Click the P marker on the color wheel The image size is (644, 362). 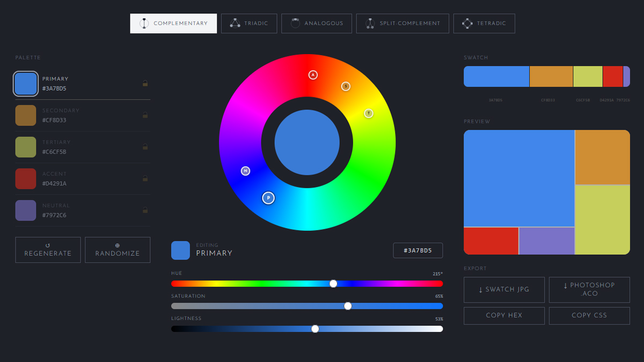point(268,198)
